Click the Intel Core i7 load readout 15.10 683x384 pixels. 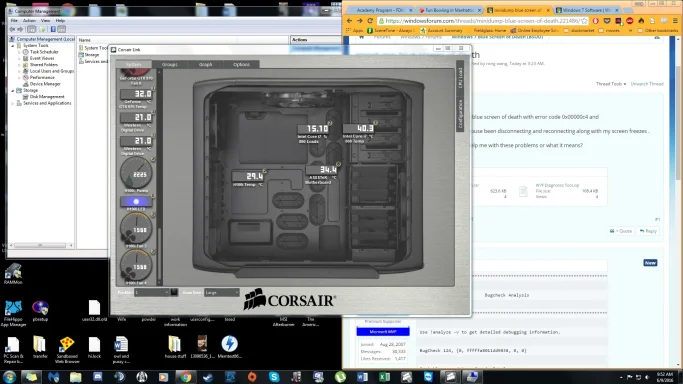coord(314,129)
